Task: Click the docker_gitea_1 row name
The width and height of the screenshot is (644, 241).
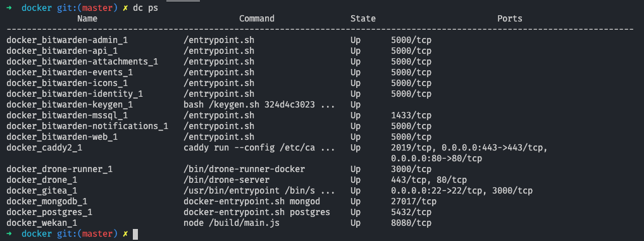Action: pyautogui.click(x=42, y=190)
